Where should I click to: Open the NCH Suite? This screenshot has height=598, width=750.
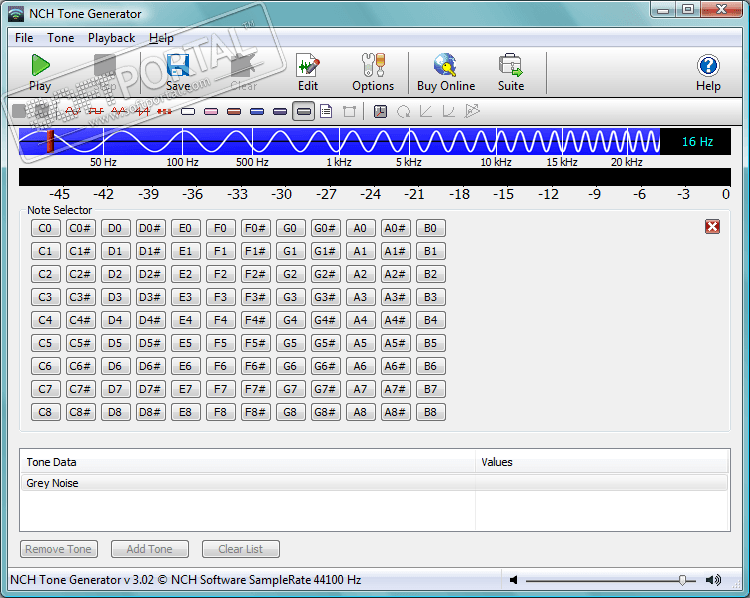[511, 73]
